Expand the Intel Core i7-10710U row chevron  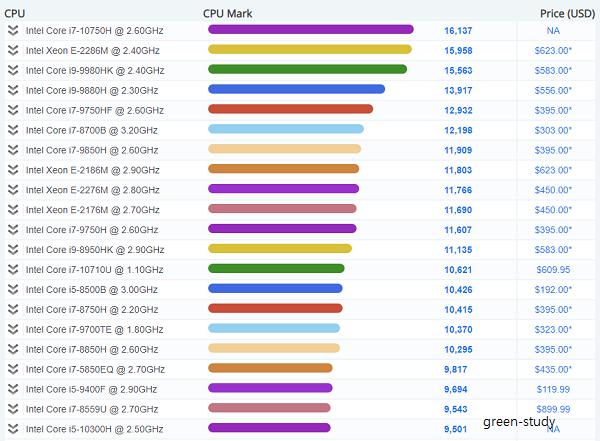click(x=13, y=270)
